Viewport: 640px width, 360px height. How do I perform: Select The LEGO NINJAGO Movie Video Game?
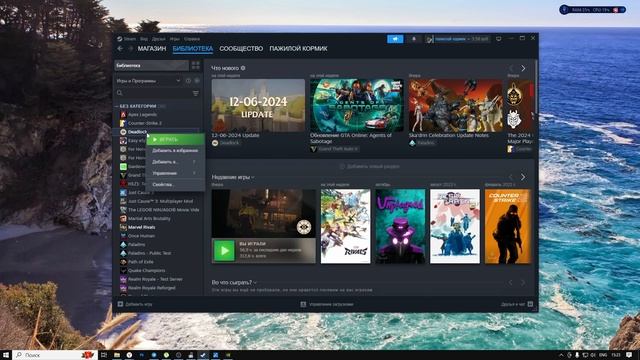coord(159,210)
